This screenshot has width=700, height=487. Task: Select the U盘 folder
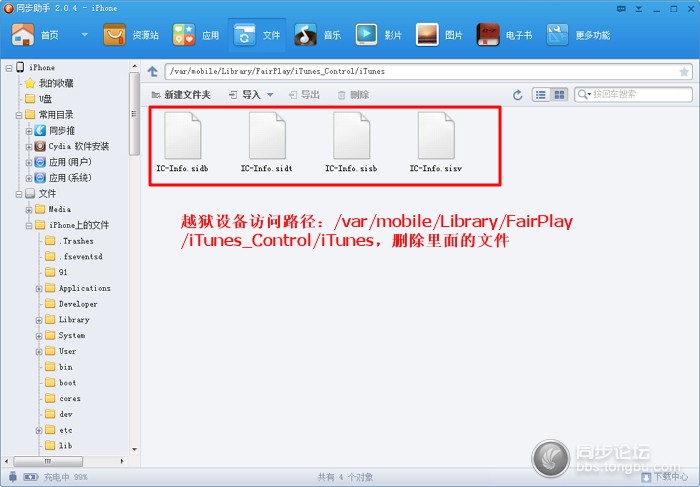tap(38, 99)
